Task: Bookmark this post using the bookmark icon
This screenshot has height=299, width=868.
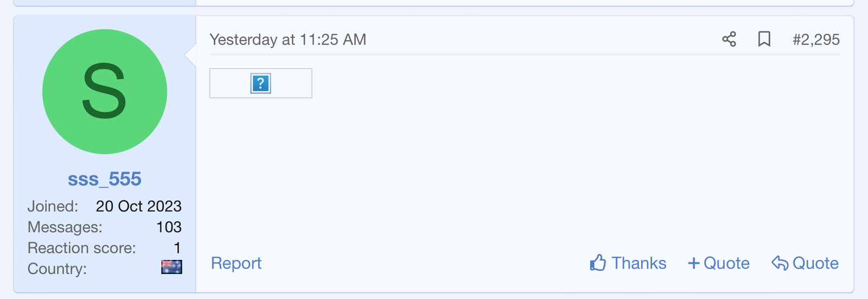Action: coord(764,39)
